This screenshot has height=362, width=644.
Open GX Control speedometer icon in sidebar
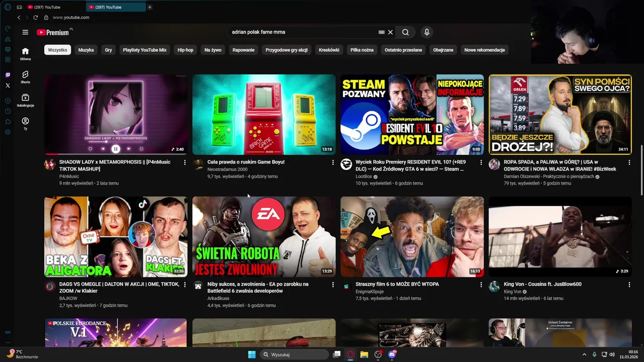[x=8, y=29]
